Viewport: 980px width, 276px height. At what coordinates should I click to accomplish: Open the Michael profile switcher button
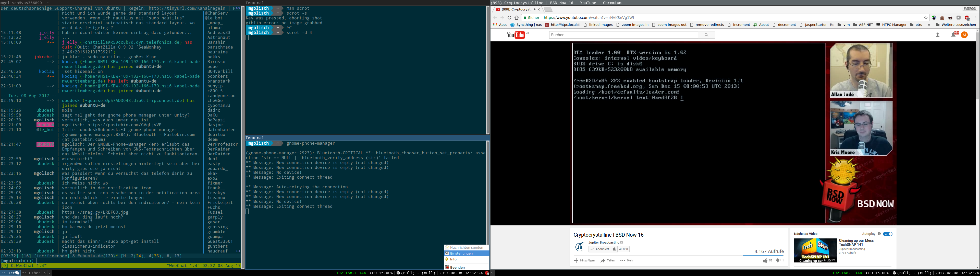[970, 8]
